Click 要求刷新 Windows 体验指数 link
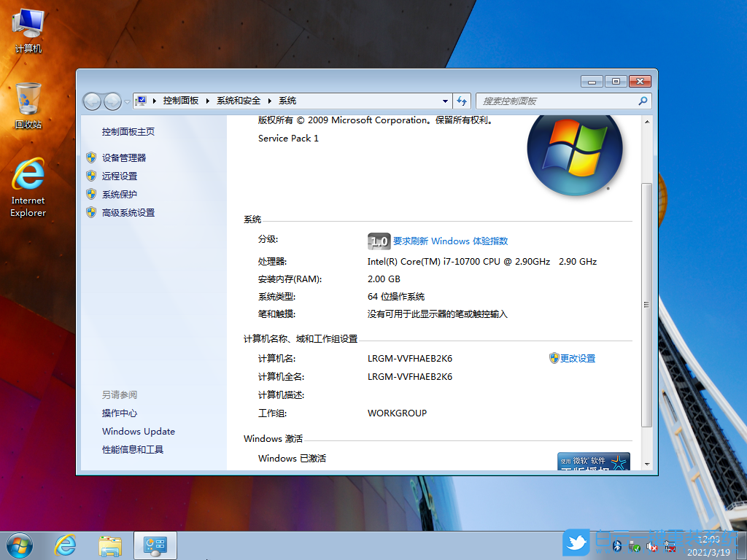This screenshot has height=560, width=747. (x=449, y=241)
